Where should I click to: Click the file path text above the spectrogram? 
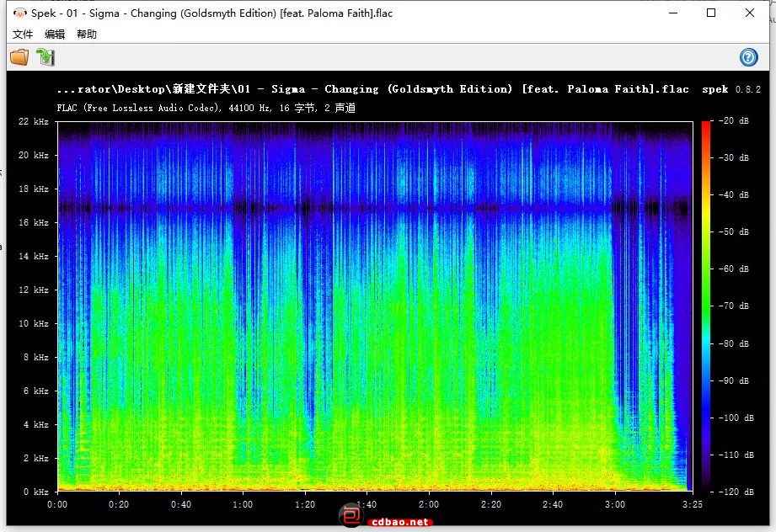click(x=372, y=89)
